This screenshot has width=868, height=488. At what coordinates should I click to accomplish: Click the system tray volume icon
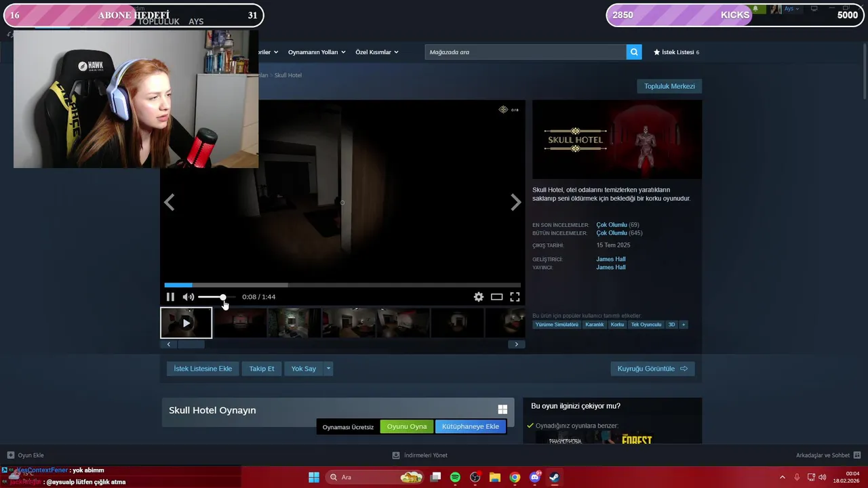[x=823, y=477]
